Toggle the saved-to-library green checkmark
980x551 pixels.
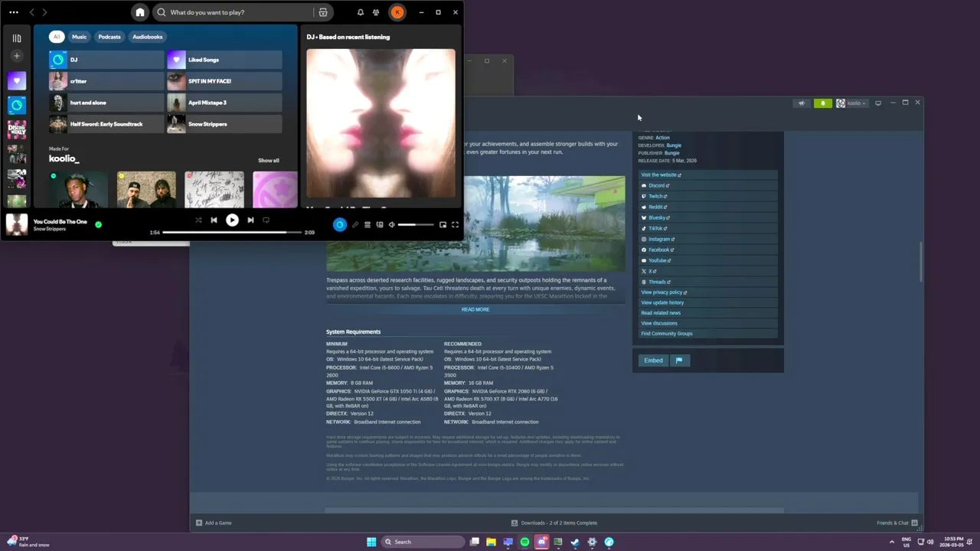pos(98,224)
